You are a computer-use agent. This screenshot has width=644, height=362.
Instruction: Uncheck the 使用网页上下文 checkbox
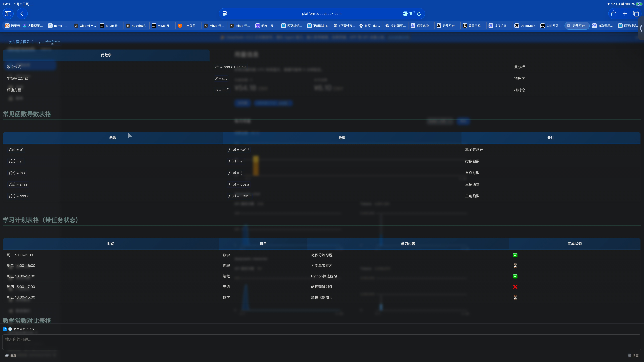point(5,329)
